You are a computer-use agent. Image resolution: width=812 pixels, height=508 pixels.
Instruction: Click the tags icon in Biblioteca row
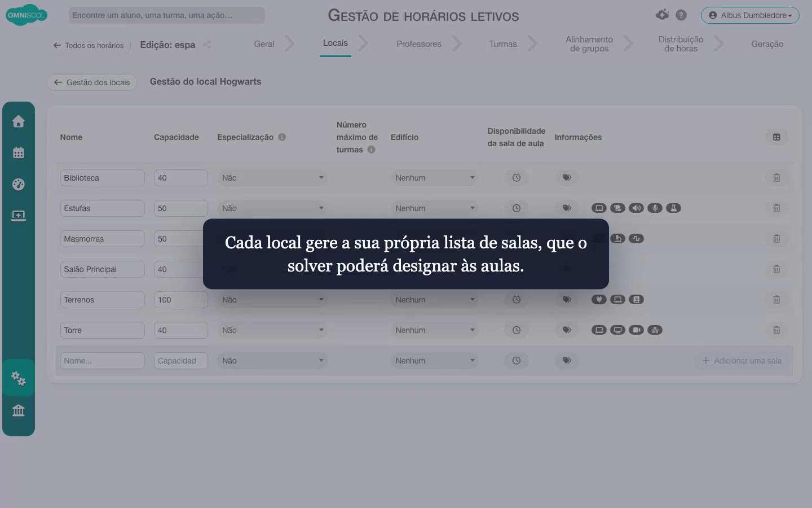(567, 178)
